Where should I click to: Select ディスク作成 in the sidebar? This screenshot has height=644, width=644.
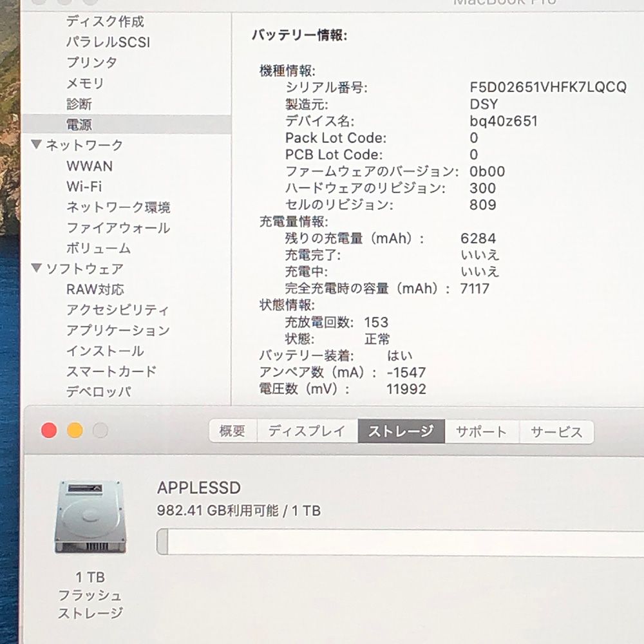point(105,21)
